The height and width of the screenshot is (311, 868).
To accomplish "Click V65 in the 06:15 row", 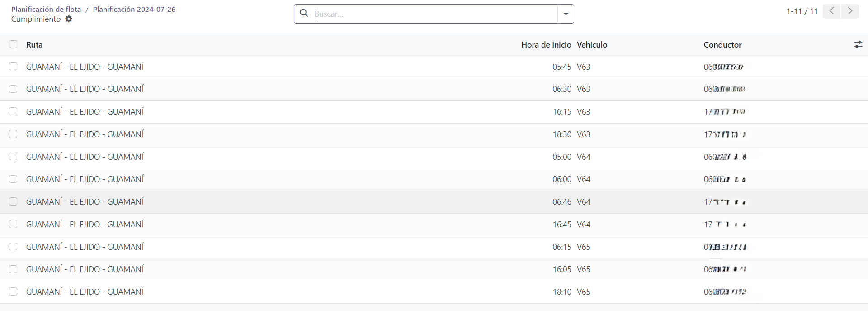I will (x=583, y=247).
